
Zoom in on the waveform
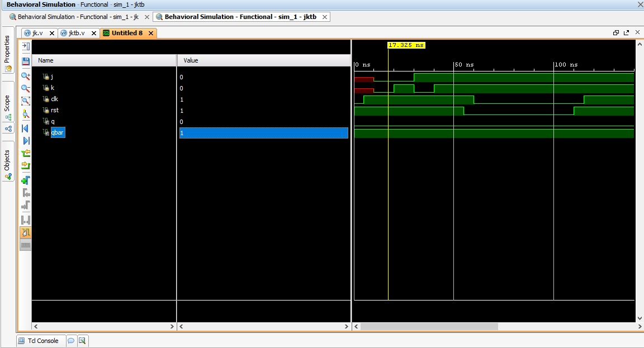coord(25,77)
